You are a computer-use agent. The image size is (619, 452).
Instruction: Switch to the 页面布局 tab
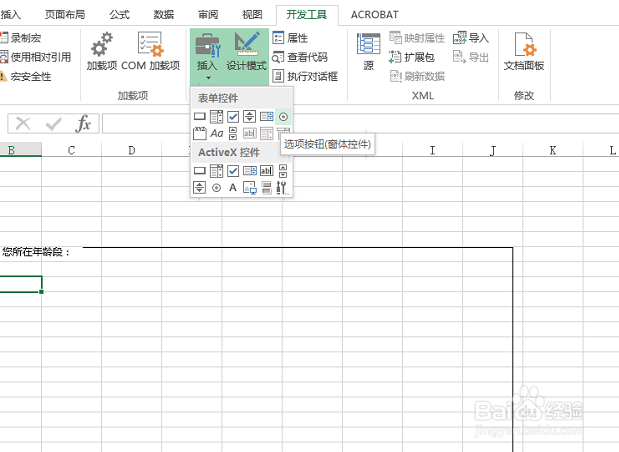coord(65,15)
